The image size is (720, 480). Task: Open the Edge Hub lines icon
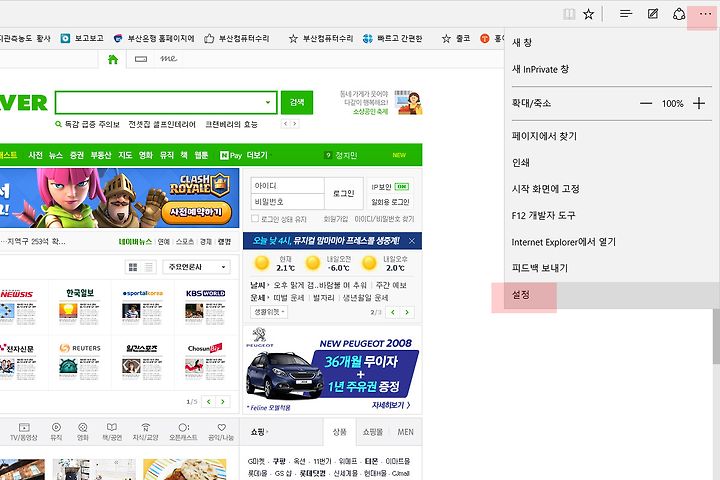click(x=626, y=14)
